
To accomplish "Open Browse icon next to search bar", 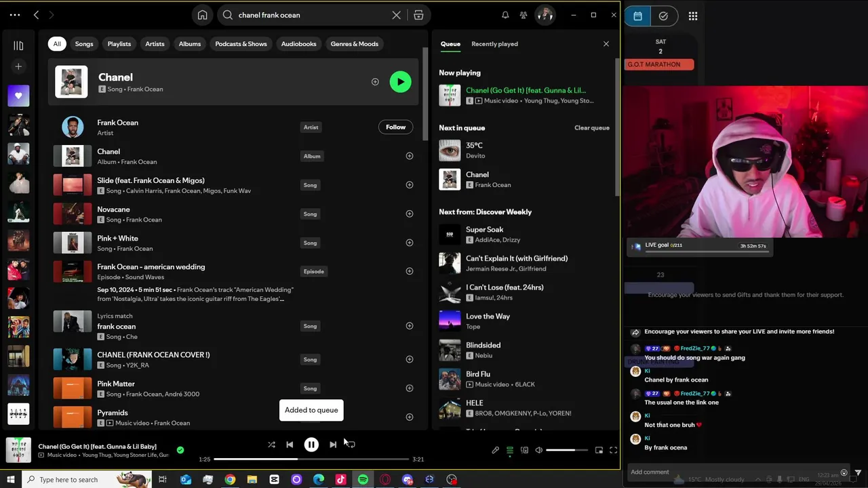I will coord(418,15).
